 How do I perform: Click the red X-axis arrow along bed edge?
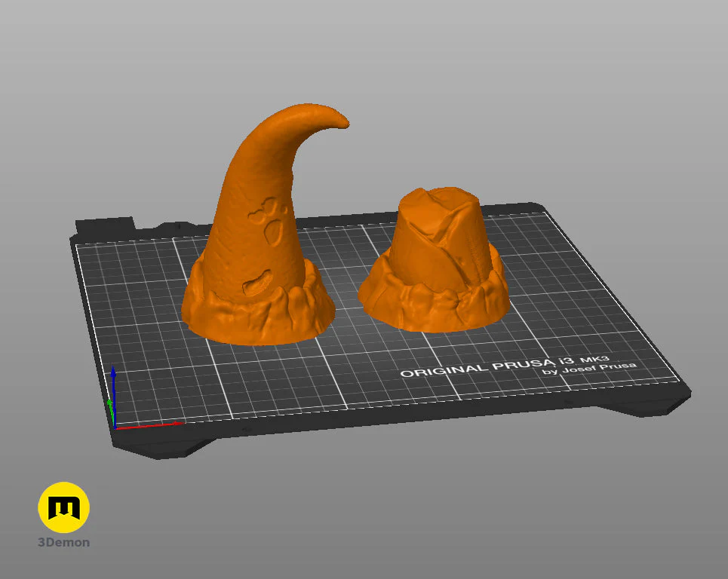(x=151, y=424)
